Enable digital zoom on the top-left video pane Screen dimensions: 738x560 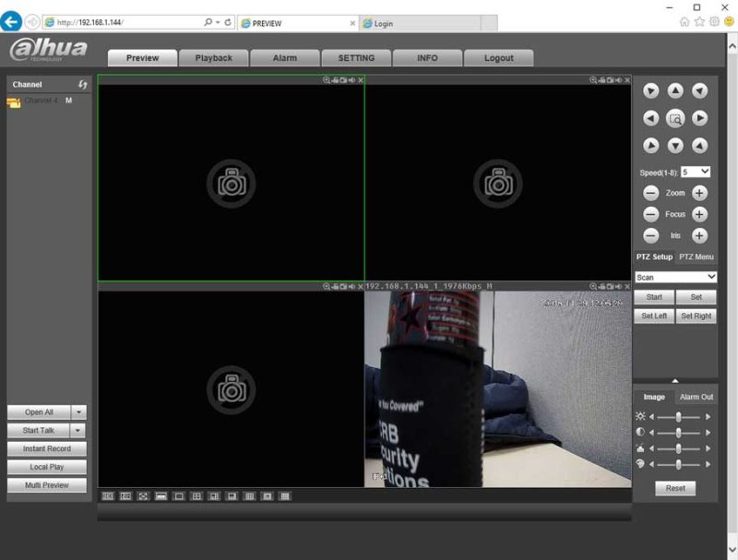click(x=326, y=79)
